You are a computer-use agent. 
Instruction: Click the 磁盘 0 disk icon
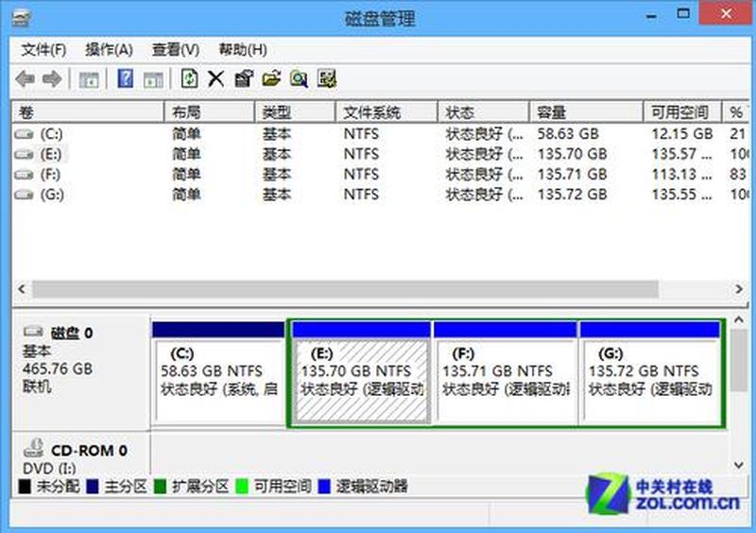[34, 332]
